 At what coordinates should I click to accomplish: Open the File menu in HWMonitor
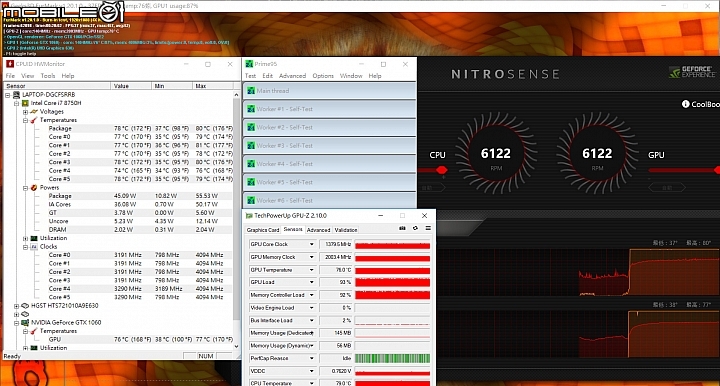coord(10,76)
